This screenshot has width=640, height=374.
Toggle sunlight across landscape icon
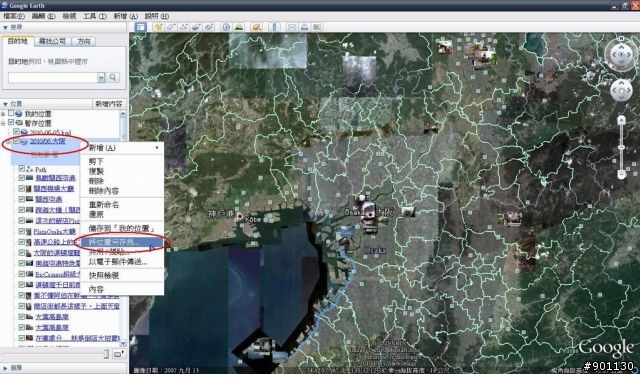click(239, 27)
